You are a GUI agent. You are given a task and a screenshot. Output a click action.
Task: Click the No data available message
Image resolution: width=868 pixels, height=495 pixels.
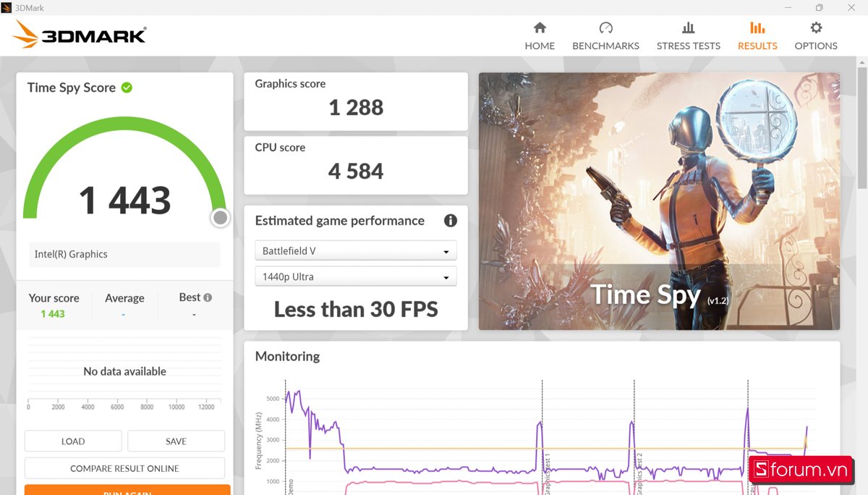pyautogui.click(x=124, y=371)
